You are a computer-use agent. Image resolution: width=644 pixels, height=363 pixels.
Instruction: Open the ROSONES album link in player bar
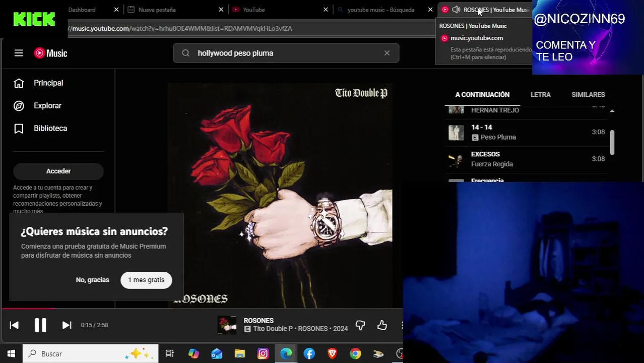[x=312, y=329]
